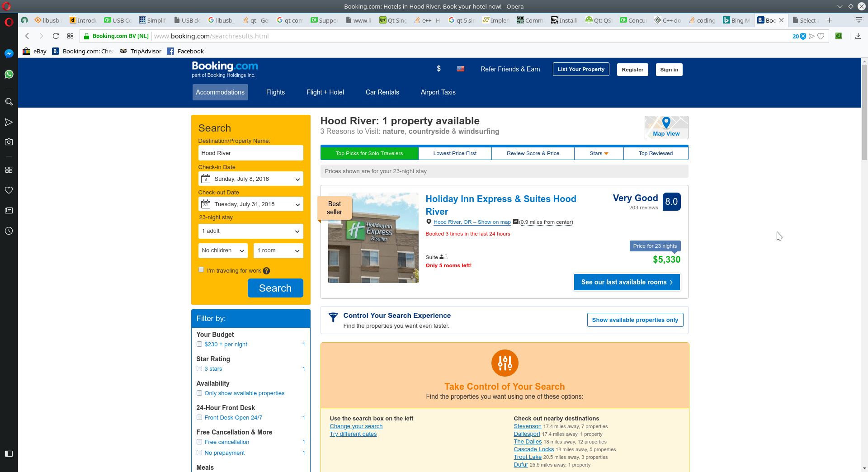The width and height of the screenshot is (868, 472).
Task: Open the Map View thumbnail
Action: 666,127
